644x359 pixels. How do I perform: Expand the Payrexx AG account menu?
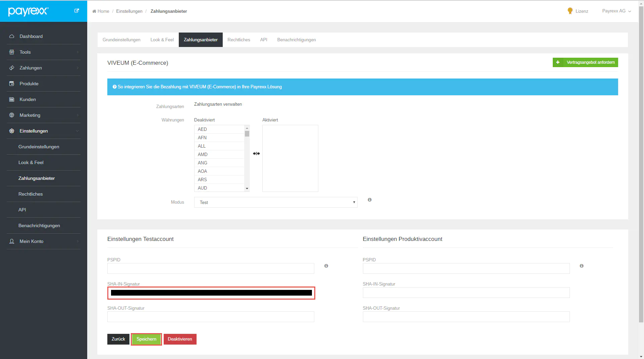(x=616, y=11)
